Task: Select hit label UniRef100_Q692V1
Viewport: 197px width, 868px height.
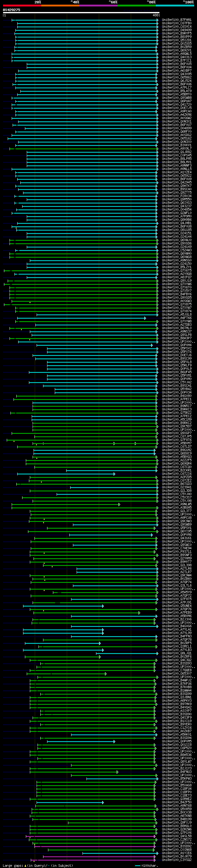Action: (x=176, y=50)
